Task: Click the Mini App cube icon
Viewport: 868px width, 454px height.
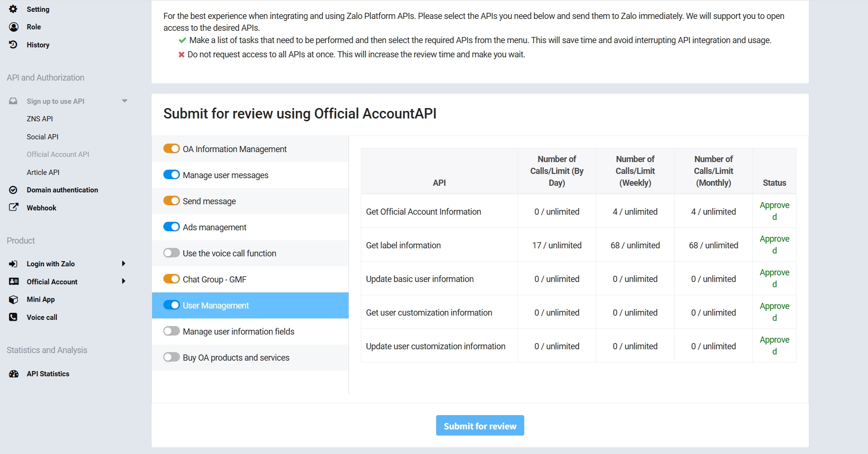Action: click(x=13, y=300)
